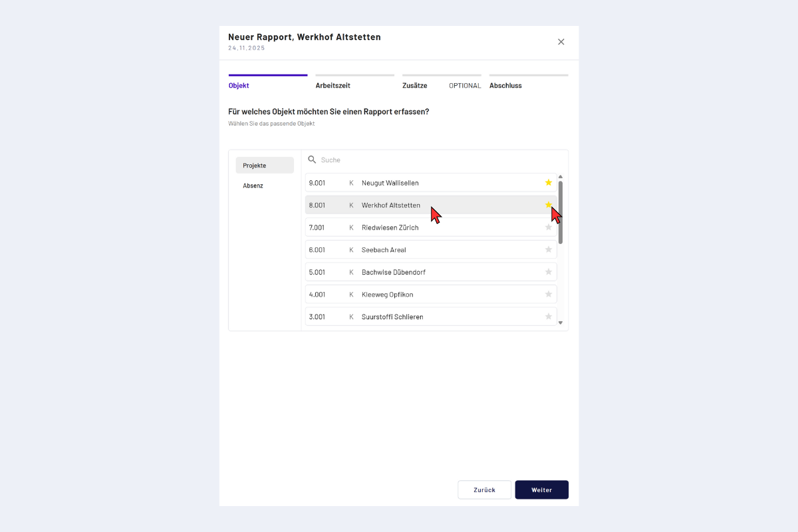Add Bachwise Dübendorf to favorites
Screen dimensions: 798x532
[549, 272]
